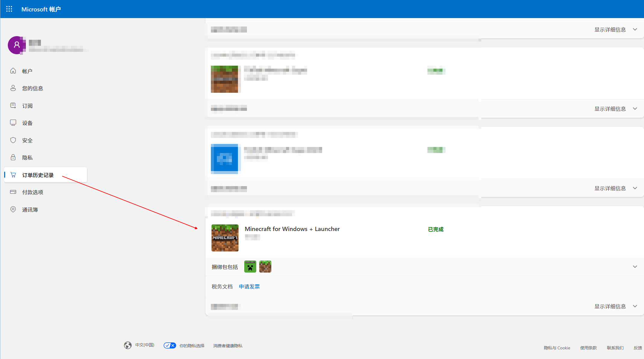Screen dimensions: 644x359
Task: Click the 申请发票 invoice request link
Action: pos(249,286)
